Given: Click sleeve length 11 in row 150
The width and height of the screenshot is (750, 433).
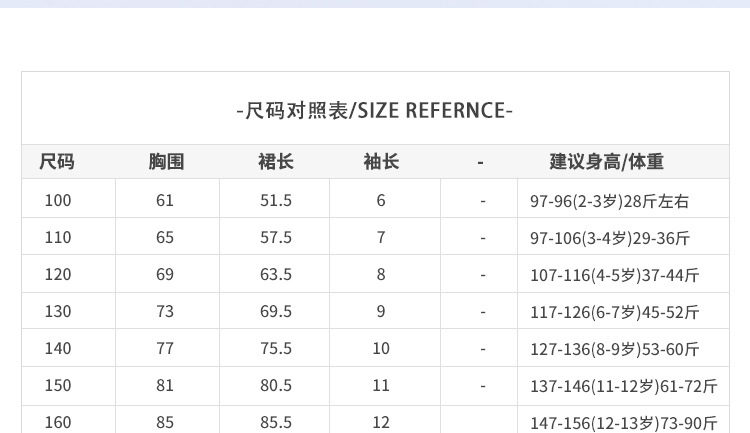Looking at the screenshot, I should pos(381,385).
